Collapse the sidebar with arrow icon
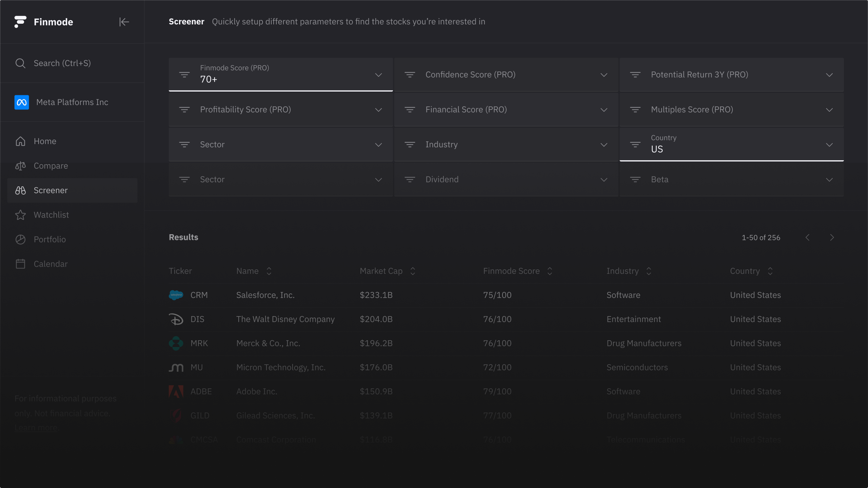This screenshot has height=488, width=868. [124, 22]
